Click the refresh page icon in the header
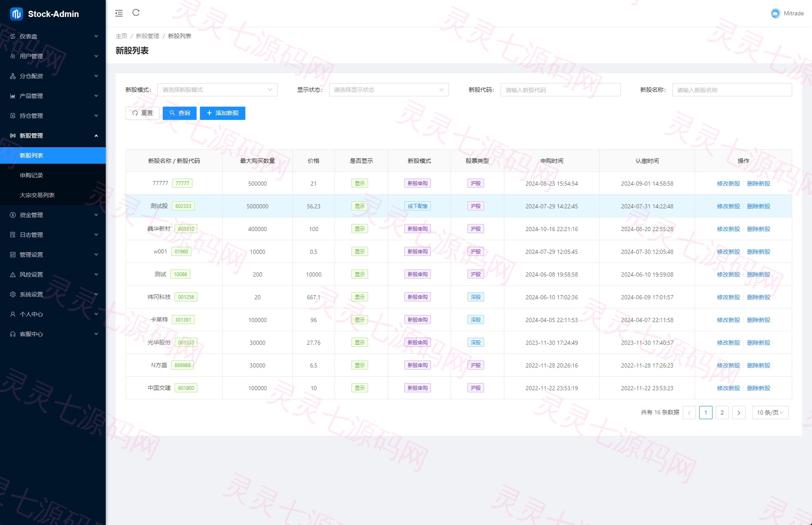The width and height of the screenshot is (812, 525). (x=136, y=13)
